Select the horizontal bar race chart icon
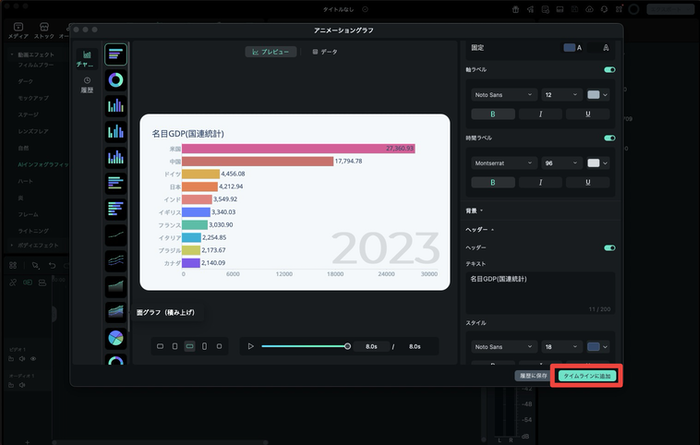This screenshot has height=445, width=700. coord(116,54)
